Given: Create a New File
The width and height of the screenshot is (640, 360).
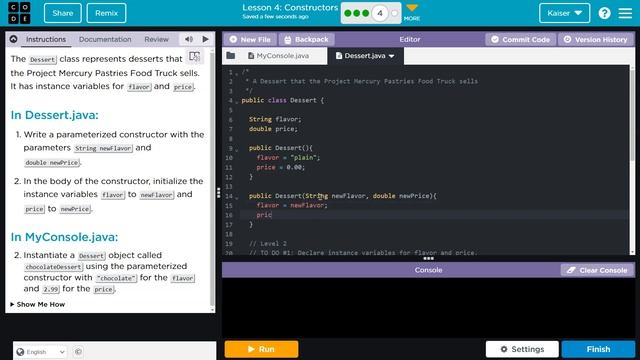Looking at the screenshot, I should pyautogui.click(x=250, y=39).
